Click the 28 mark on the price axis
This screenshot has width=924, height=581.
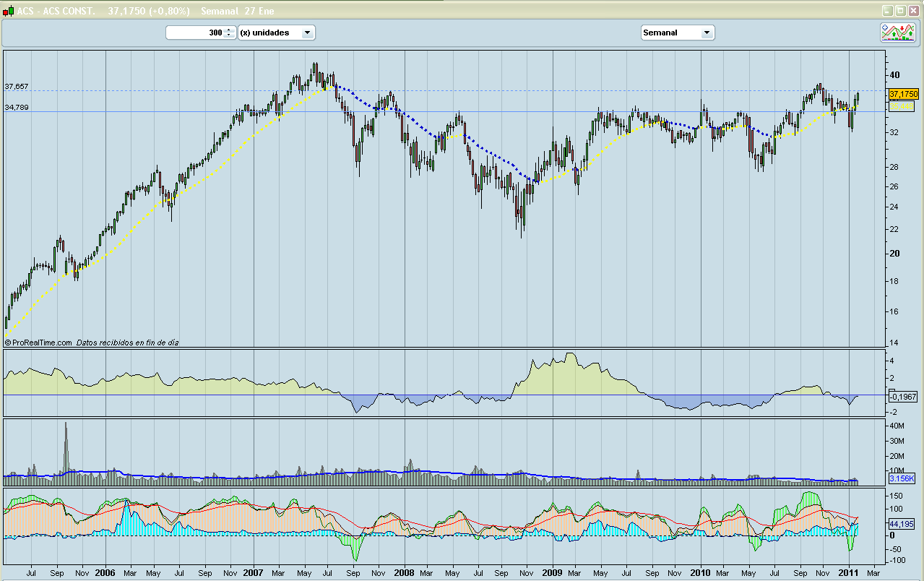[x=894, y=168]
